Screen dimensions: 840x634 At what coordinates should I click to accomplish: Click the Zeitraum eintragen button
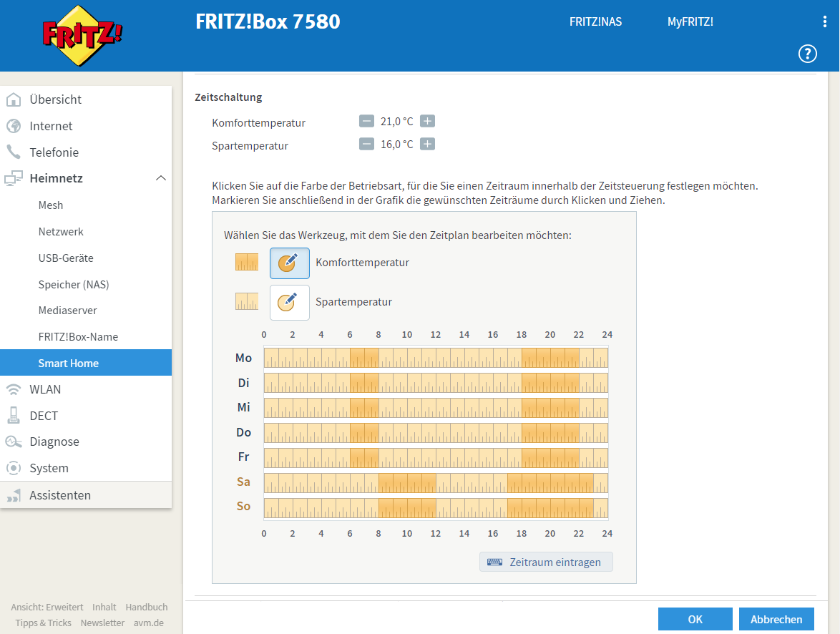pos(546,562)
